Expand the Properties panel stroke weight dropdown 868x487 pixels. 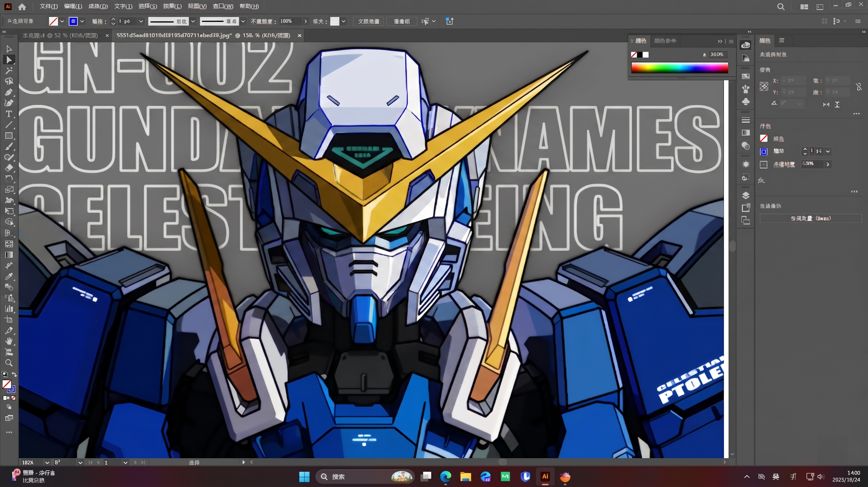(828, 152)
